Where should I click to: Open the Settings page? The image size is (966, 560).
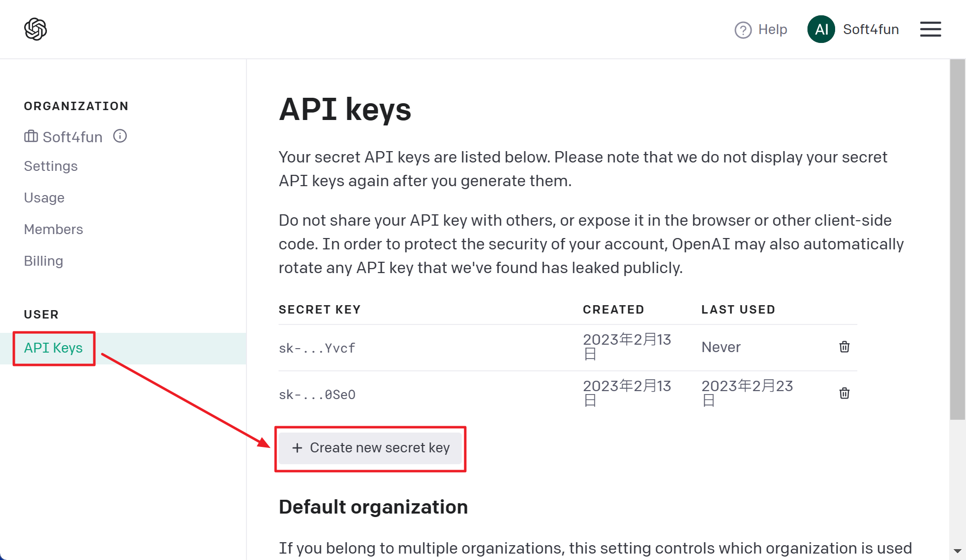[x=51, y=166]
